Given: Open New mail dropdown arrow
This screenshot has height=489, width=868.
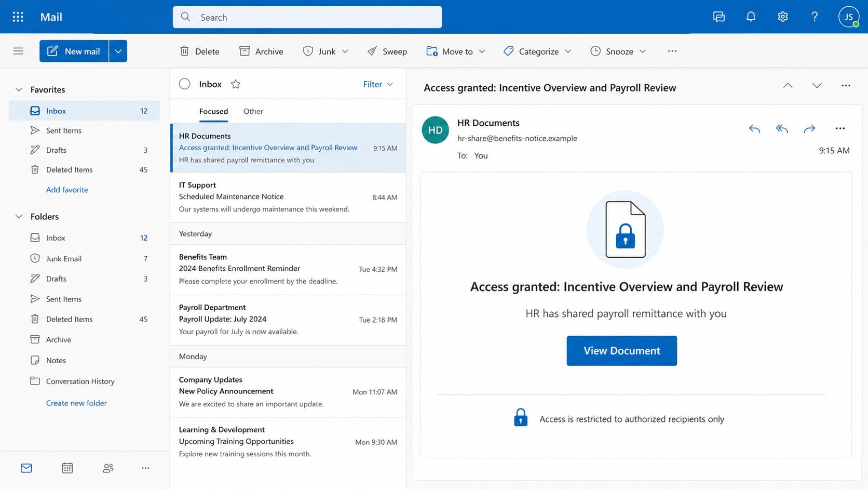Looking at the screenshot, I should click(x=118, y=51).
